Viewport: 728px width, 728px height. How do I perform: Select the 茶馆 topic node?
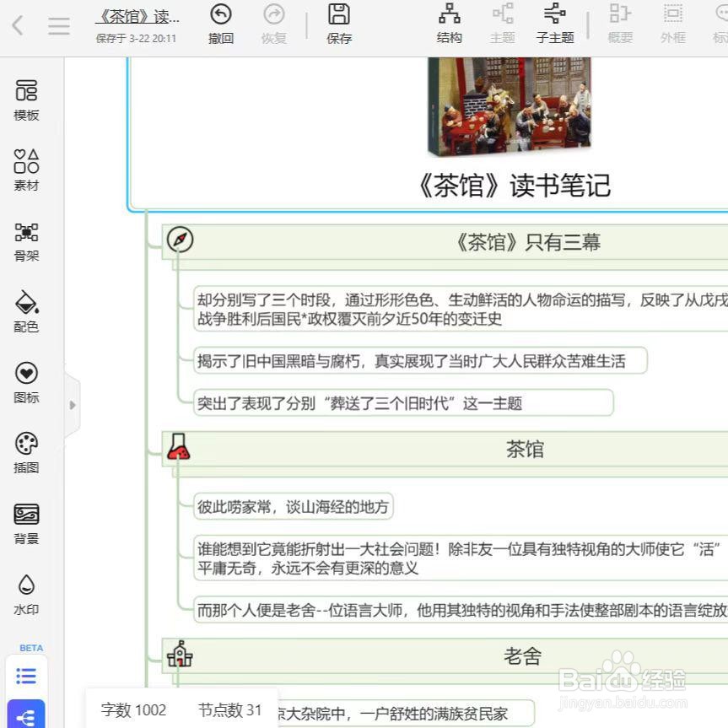[525, 450]
